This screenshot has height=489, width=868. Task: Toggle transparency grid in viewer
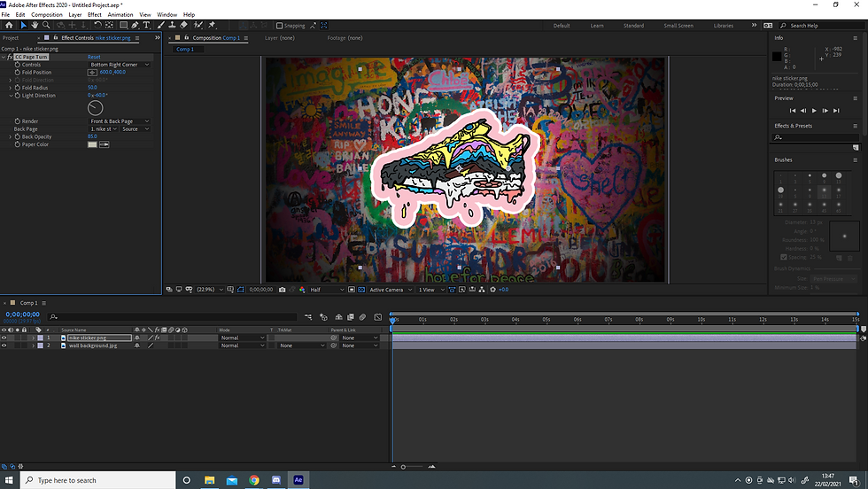(x=361, y=290)
